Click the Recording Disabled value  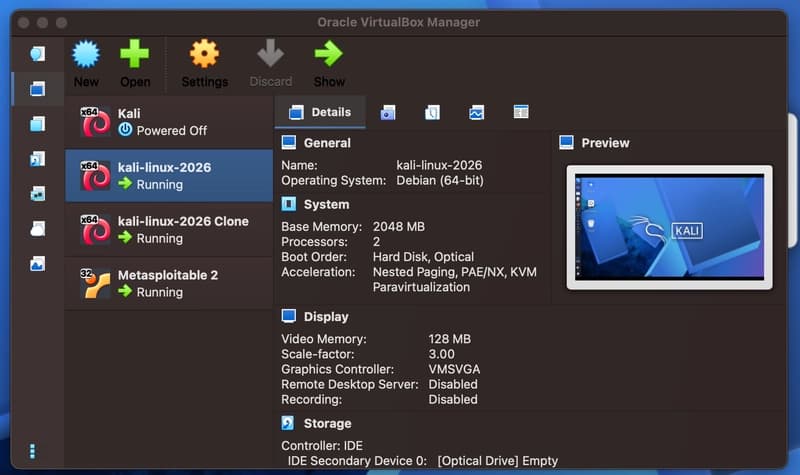click(453, 399)
